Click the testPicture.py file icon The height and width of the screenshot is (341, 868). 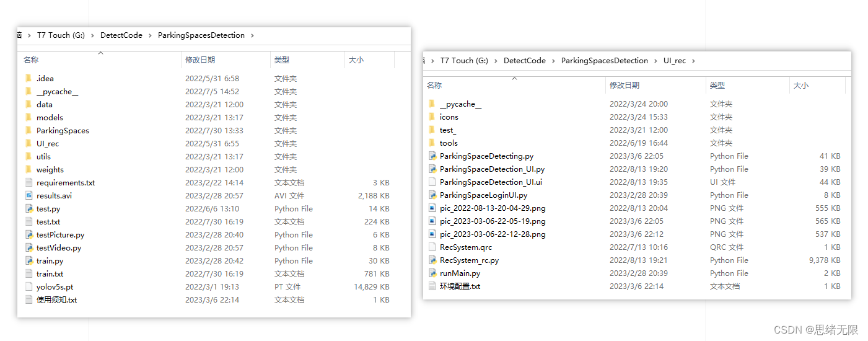(28, 234)
